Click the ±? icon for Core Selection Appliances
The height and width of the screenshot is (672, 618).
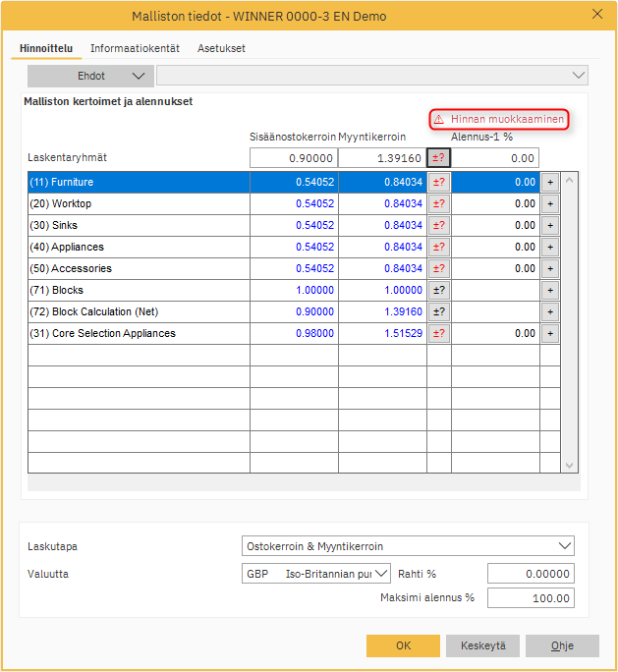pyautogui.click(x=439, y=333)
